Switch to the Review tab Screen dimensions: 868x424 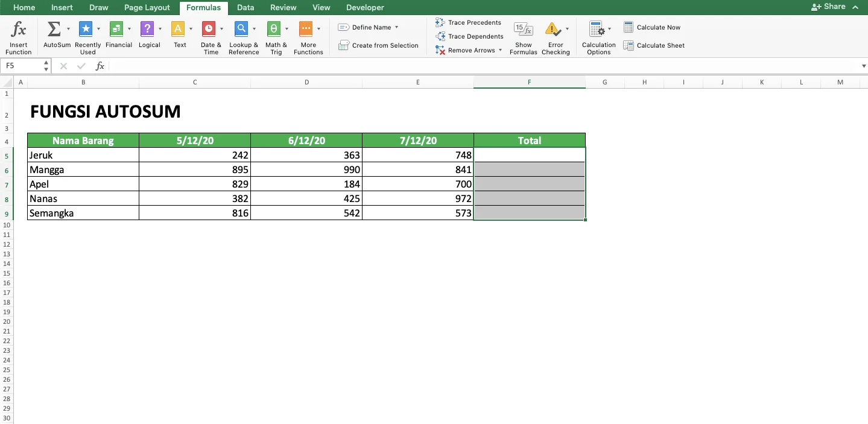tap(284, 7)
